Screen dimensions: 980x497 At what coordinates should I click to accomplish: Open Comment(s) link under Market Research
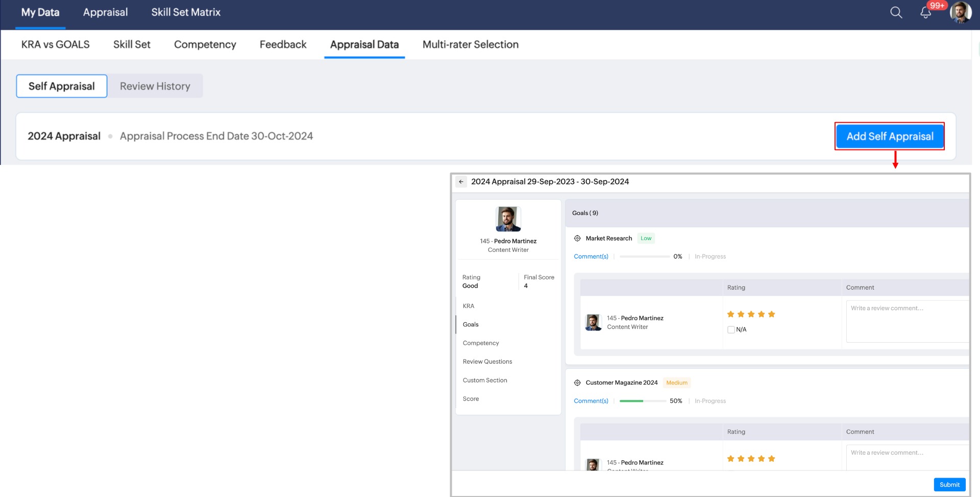pos(591,256)
